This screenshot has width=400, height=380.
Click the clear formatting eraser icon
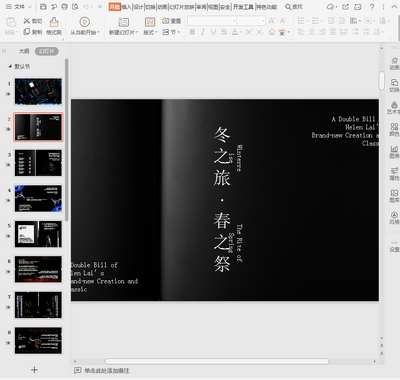pos(272,32)
